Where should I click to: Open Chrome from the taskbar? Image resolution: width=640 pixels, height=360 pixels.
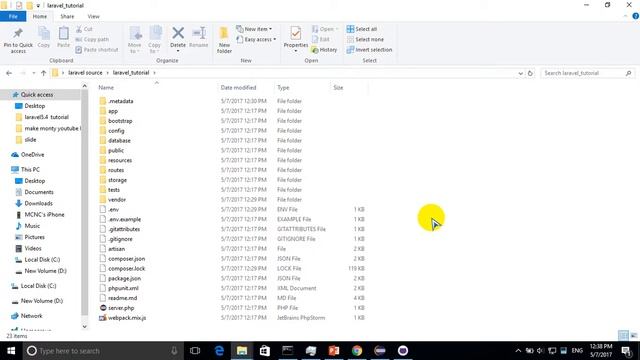click(357, 351)
